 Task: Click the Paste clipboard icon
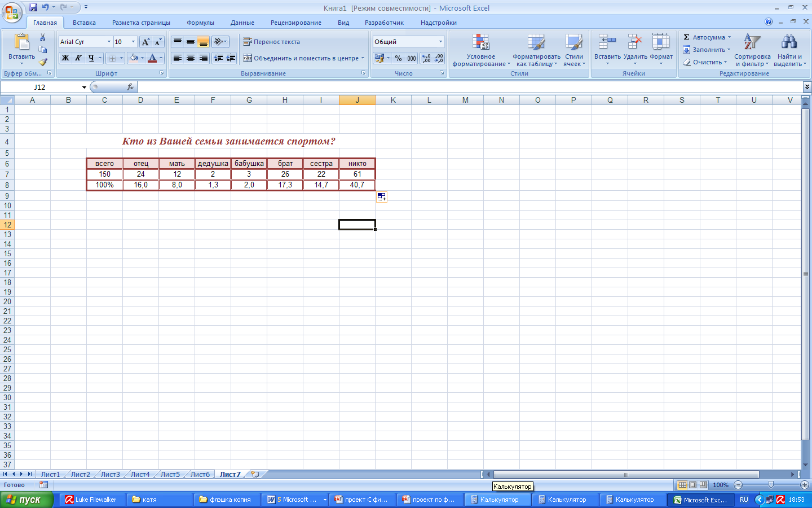21,43
